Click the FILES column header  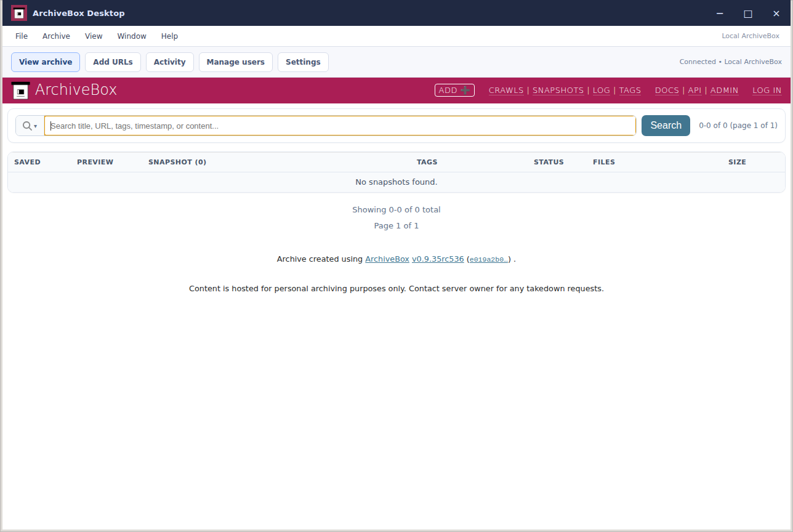pos(604,162)
